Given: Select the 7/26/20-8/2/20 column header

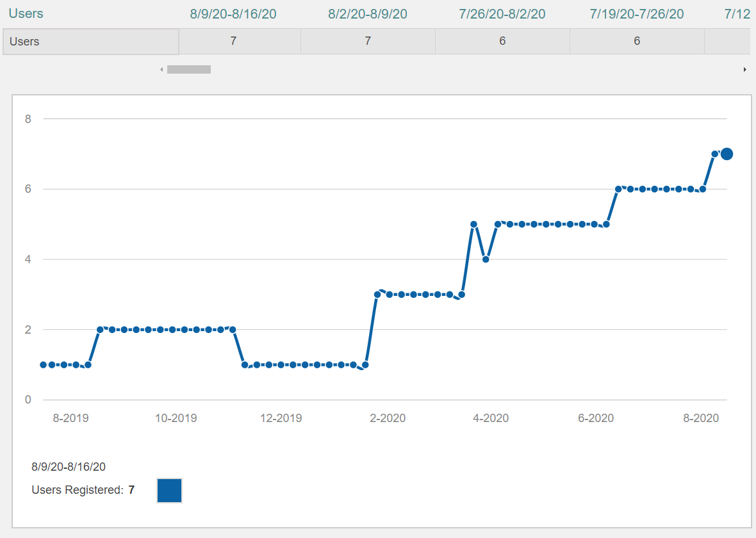Looking at the screenshot, I should click(x=502, y=14).
